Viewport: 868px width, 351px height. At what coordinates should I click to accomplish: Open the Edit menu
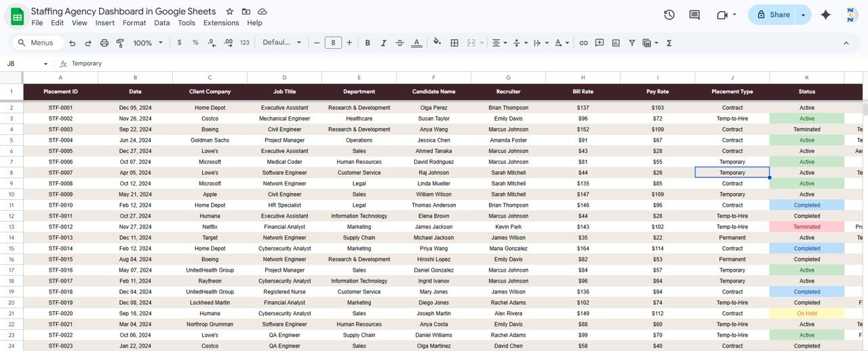57,23
